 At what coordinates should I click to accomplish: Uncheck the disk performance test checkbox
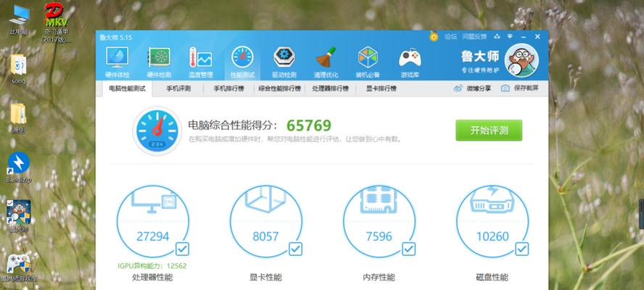(521, 249)
